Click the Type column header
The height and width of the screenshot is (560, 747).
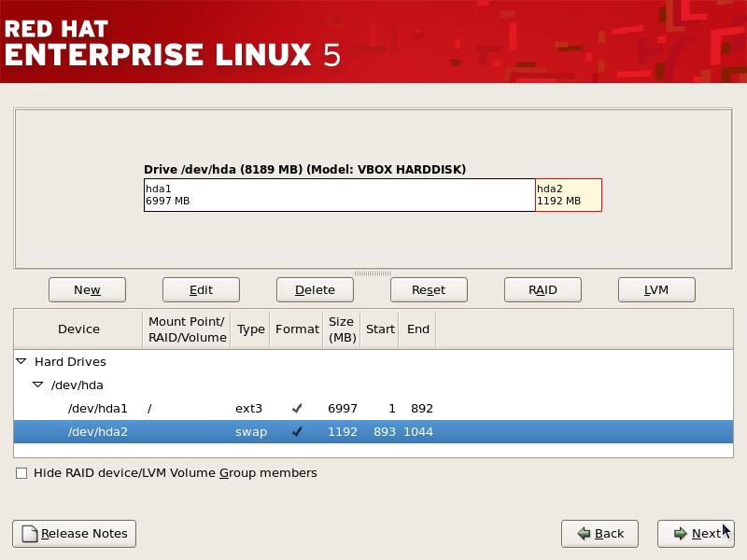[250, 329]
